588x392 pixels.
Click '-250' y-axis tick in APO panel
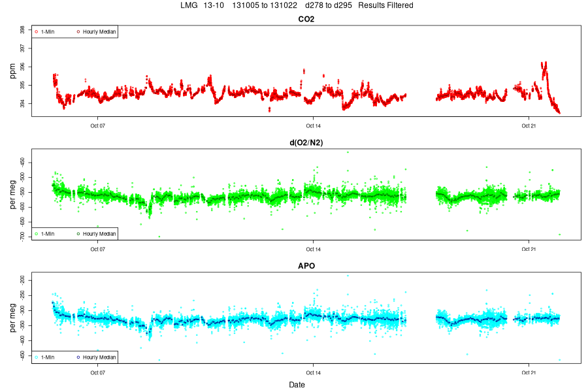(x=22, y=295)
